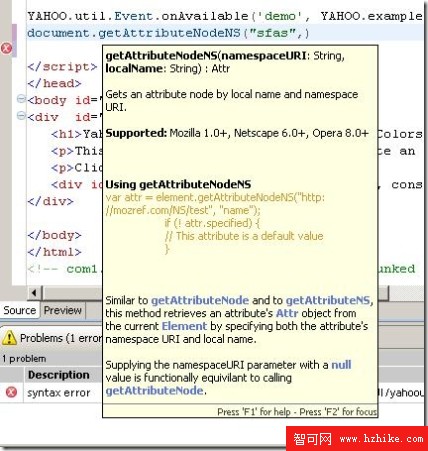Open the Preview tab
The height and width of the screenshot is (451, 428).
63,310
